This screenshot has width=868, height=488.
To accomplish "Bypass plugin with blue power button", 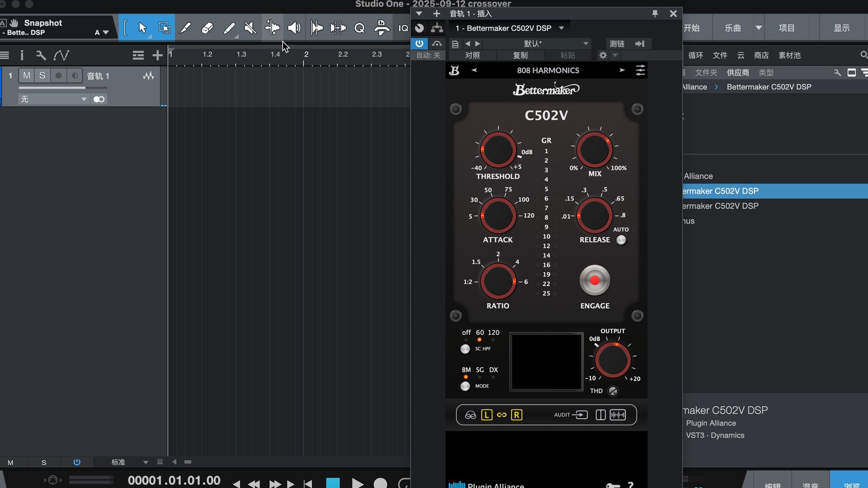I will [419, 44].
